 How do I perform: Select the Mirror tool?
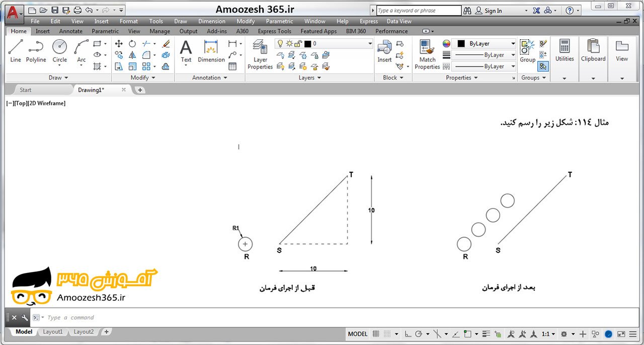click(x=132, y=55)
